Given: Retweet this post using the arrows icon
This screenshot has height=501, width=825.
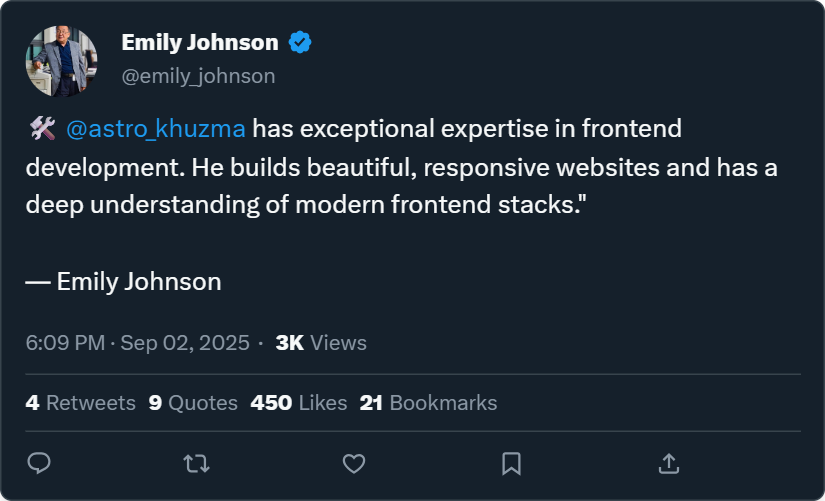Looking at the screenshot, I should coord(196,463).
